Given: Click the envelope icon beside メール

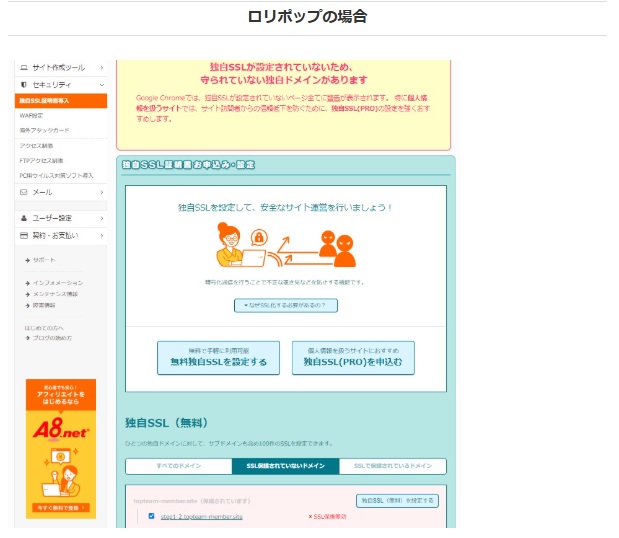Looking at the screenshot, I should coord(23,191).
